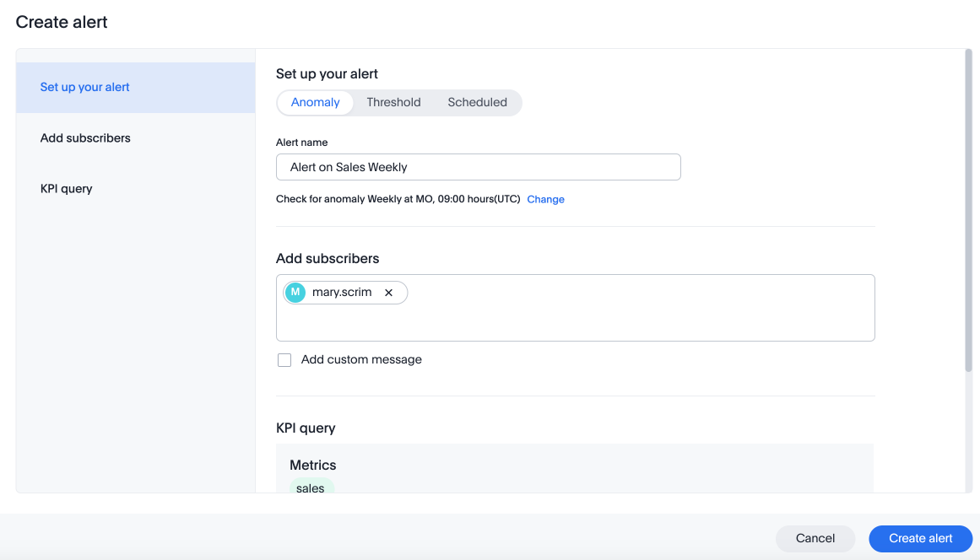Switch to the Threshold alert type

coord(393,103)
